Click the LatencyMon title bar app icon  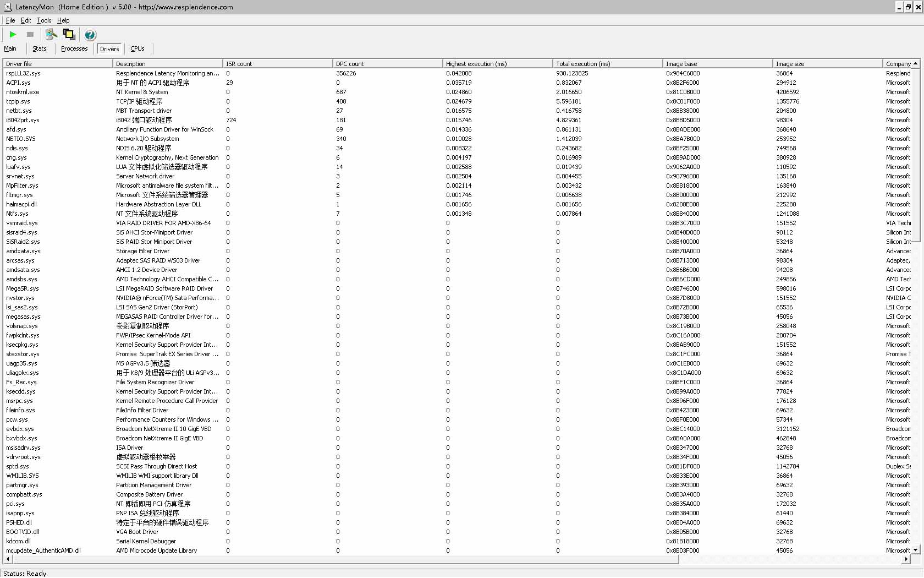click(7, 7)
